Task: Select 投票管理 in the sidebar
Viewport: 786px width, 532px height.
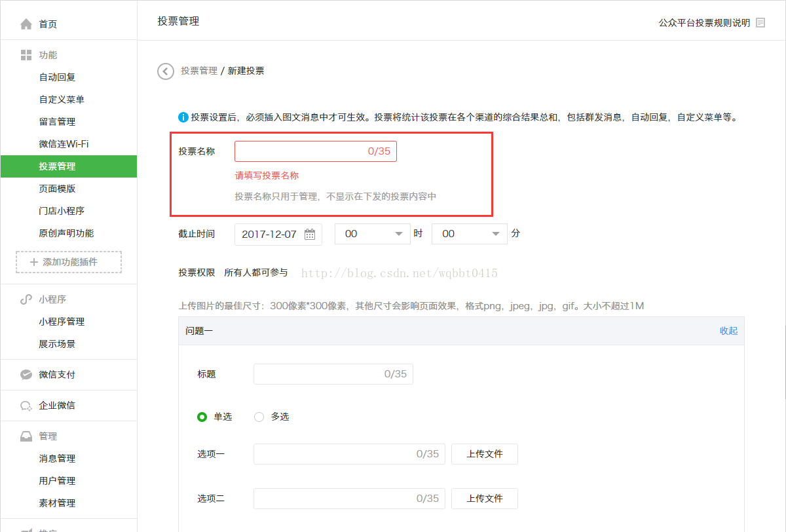Action: [x=69, y=166]
